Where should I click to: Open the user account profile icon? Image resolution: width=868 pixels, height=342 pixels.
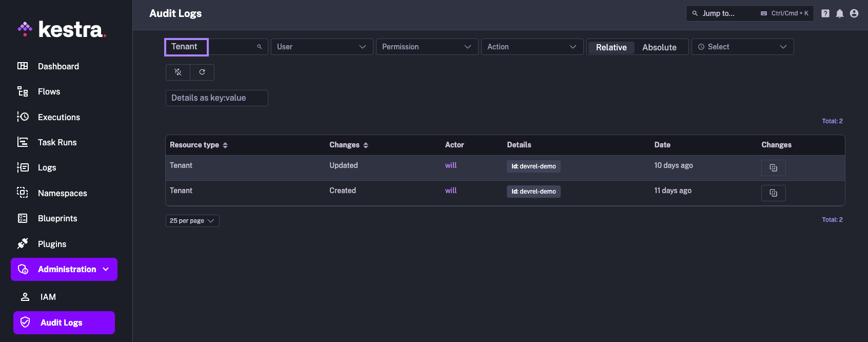(x=854, y=13)
